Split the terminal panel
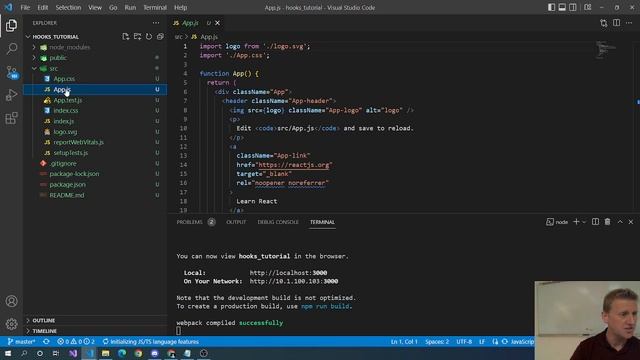The image size is (640, 360). click(596, 222)
